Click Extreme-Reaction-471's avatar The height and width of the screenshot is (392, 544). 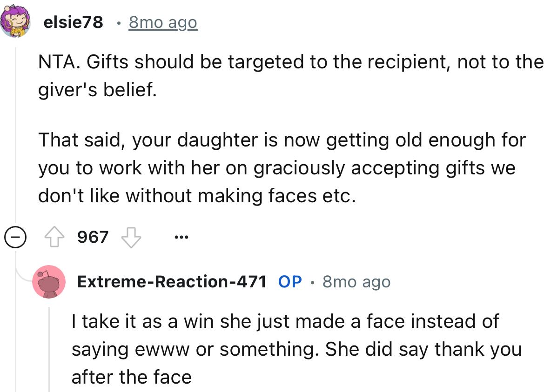(x=49, y=281)
